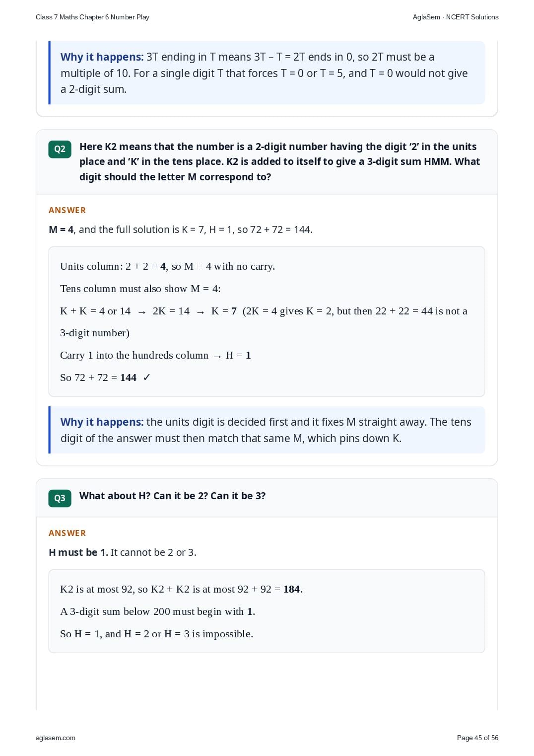Click 'So H = 1, and H = 2' line
Screen dimensions: 534x756
point(156,634)
